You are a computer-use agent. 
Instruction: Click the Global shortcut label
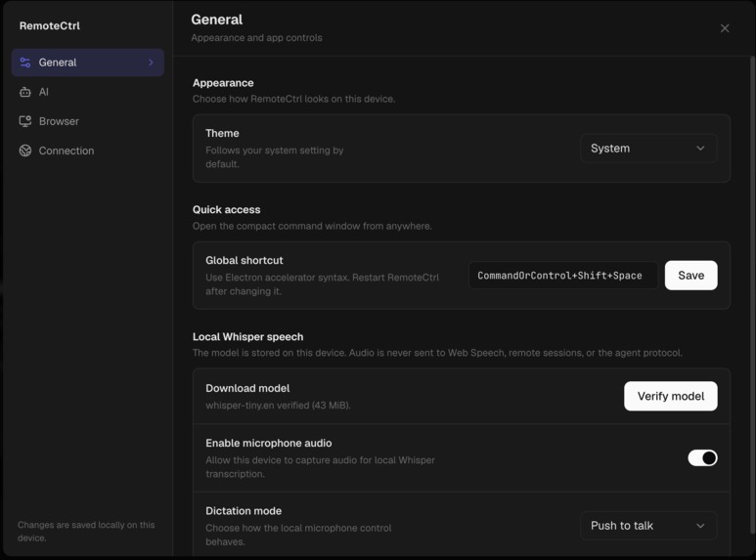pyautogui.click(x=244, y=261)
